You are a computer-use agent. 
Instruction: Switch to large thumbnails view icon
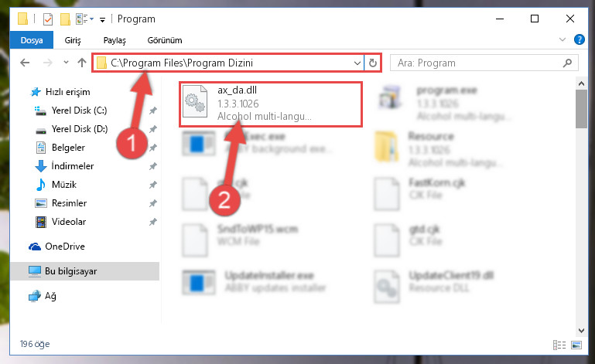[576, 345]
